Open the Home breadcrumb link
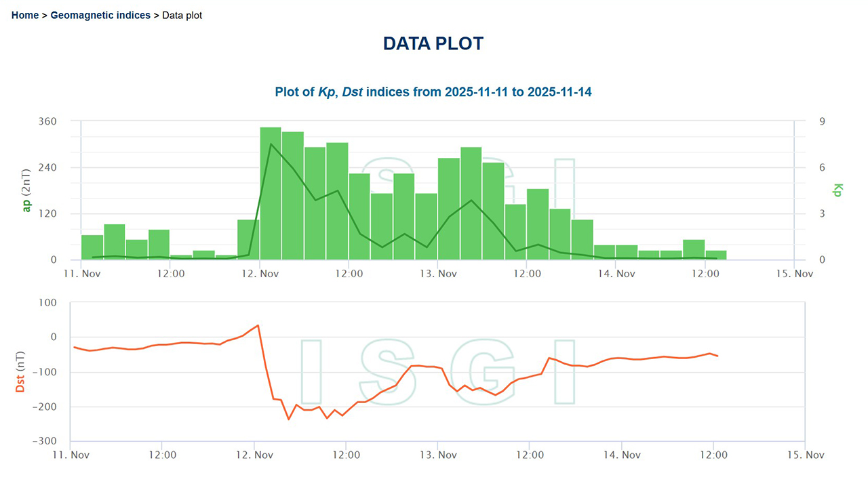 [x=25, y=15]
